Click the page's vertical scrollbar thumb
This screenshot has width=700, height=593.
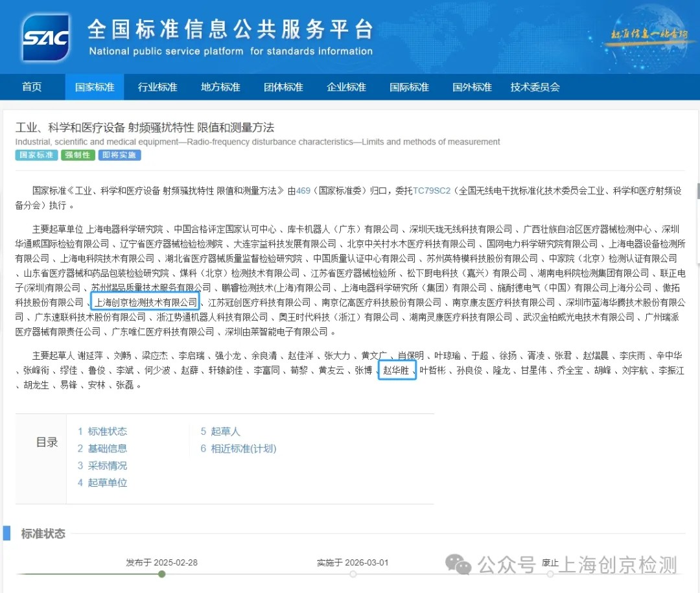point(697,191)
